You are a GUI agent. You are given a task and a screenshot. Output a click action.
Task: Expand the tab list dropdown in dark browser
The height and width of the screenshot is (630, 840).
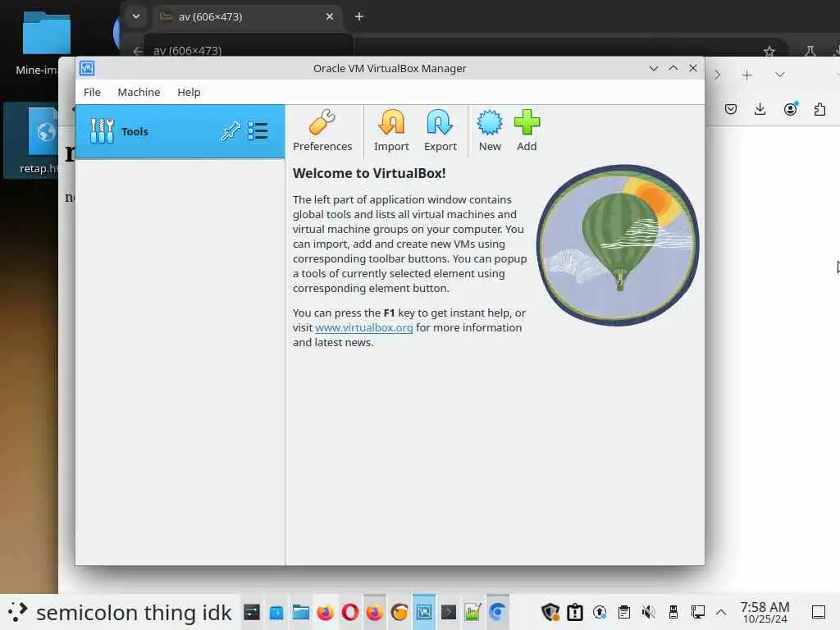(x=136, y=16)
